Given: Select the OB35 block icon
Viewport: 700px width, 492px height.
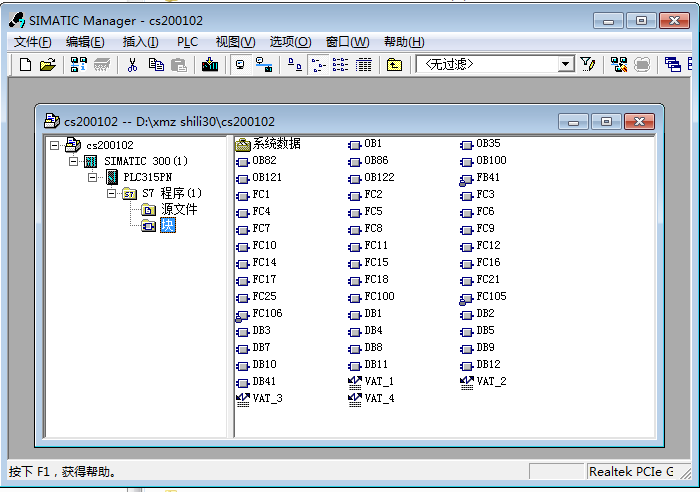Looking at the screenshot, I should (467, 145).
